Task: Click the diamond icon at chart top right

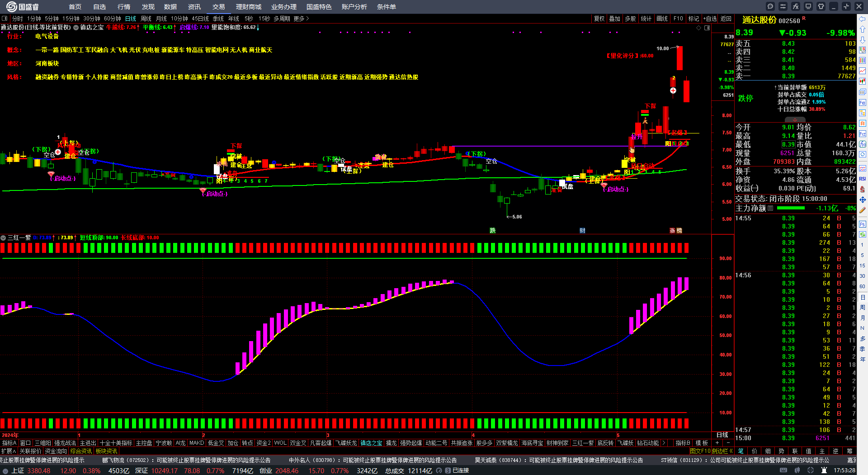Action: (x=698, y=28)
